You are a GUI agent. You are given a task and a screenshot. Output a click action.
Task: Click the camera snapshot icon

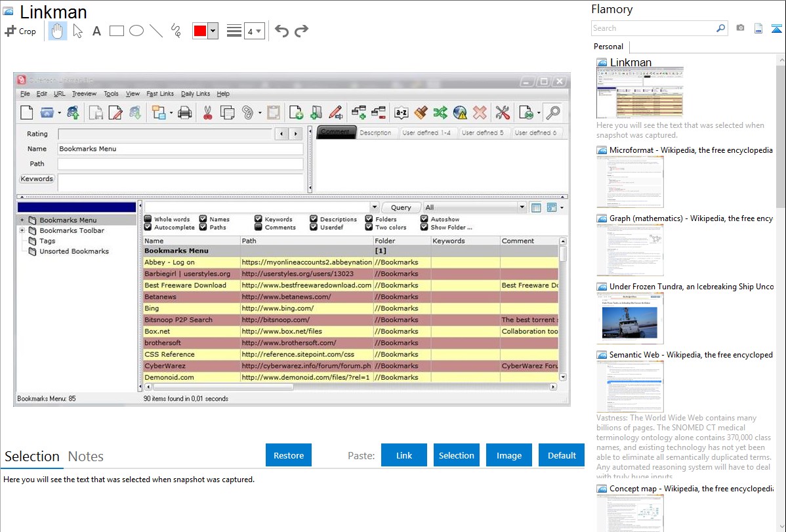tap(740, 28)
